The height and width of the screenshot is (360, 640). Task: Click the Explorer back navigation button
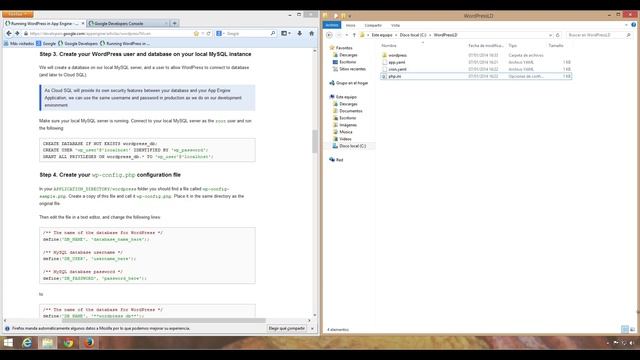point(329,35)
